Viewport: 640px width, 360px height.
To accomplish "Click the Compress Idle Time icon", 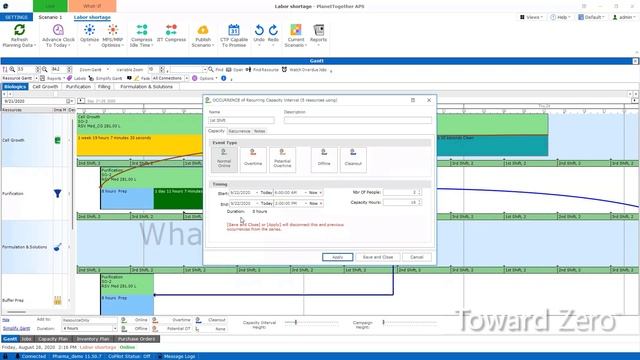I will coord(142,30).
